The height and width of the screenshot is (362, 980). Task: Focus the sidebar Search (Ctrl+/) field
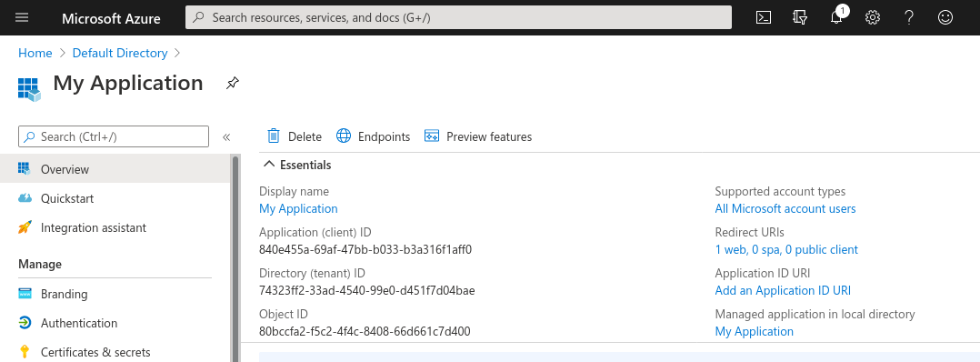pyautogui.click(x=114, y=136)
